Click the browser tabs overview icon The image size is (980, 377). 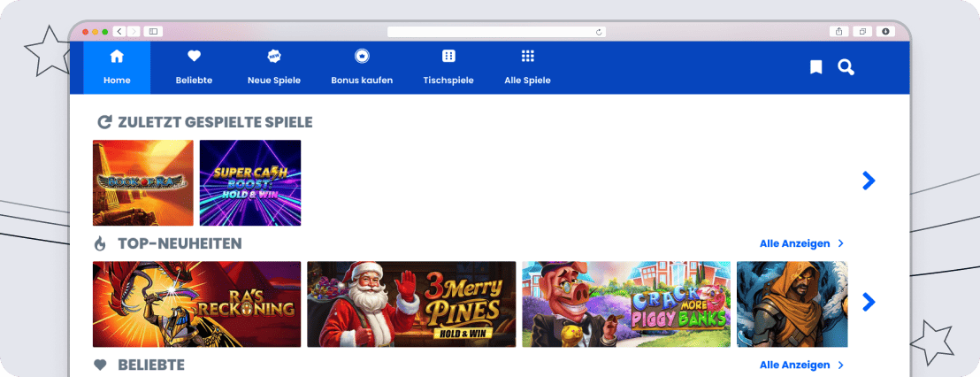[862, 31]
